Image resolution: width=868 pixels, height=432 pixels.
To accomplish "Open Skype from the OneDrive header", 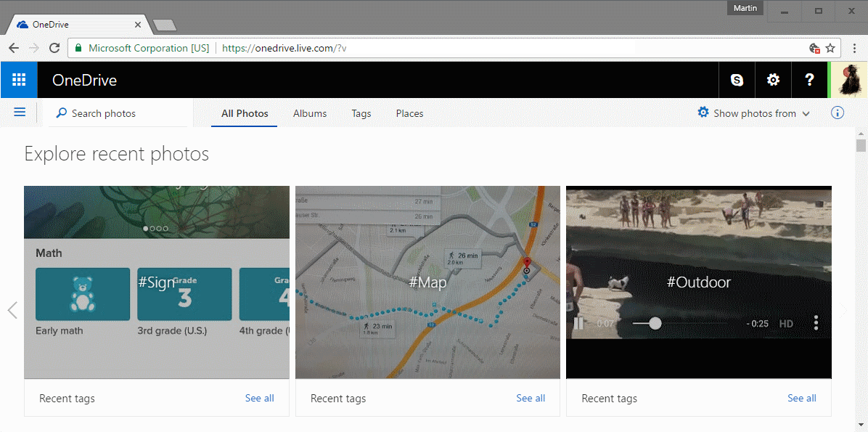I will coord(737,80).
